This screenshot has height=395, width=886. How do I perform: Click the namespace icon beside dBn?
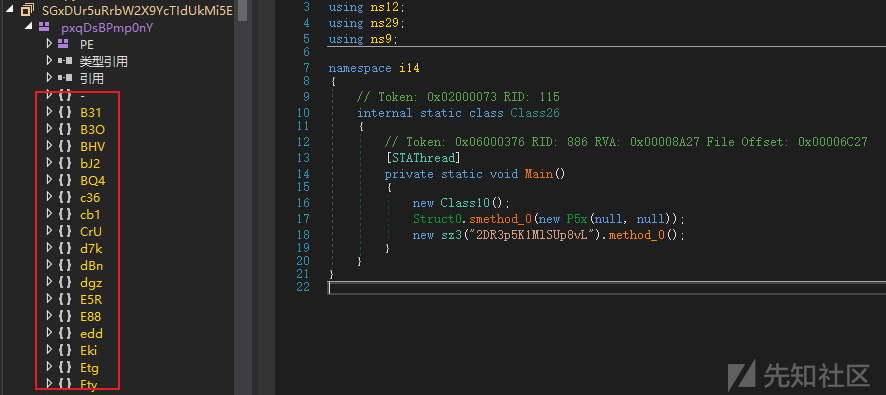point(65,265)
